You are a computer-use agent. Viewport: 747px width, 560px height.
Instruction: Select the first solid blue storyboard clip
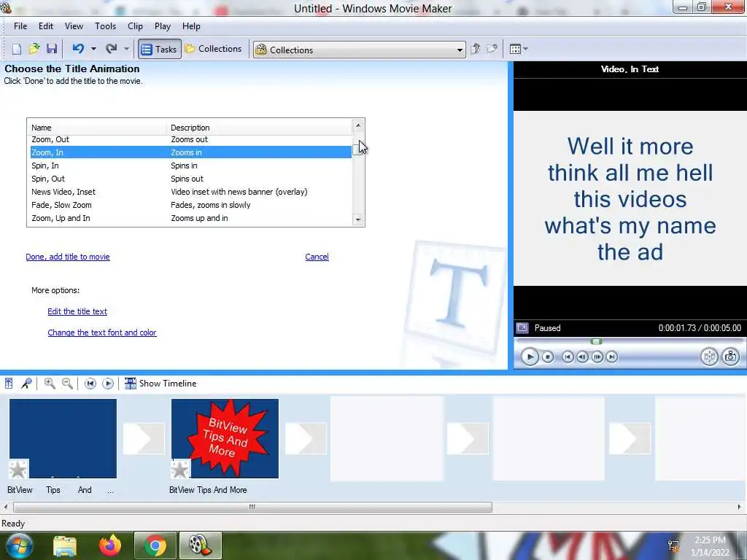[63, 438]
